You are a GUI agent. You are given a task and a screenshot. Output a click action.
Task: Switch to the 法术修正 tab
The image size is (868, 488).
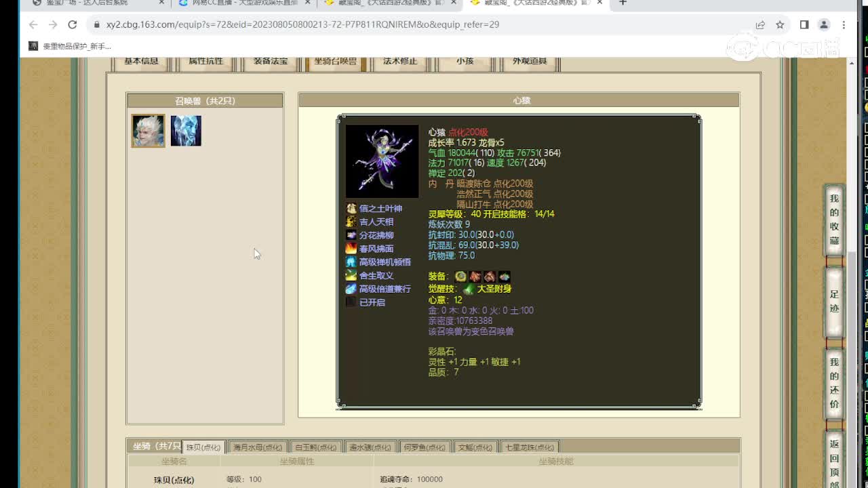[x=400, y=62]
